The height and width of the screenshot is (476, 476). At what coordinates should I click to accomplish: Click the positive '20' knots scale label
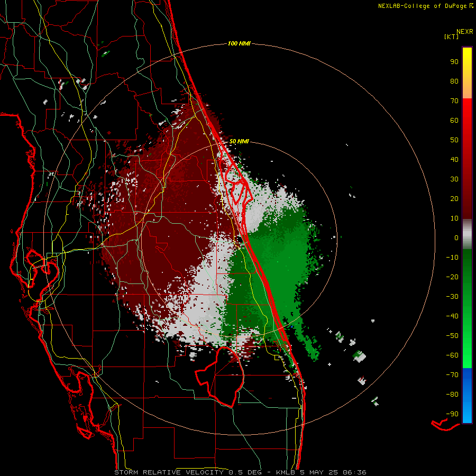click(454, 198)
